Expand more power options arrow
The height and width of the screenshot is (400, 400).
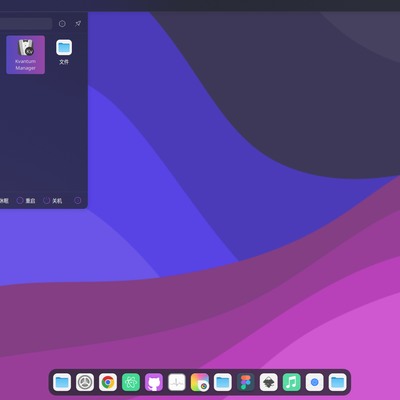[x=77, y=200]
